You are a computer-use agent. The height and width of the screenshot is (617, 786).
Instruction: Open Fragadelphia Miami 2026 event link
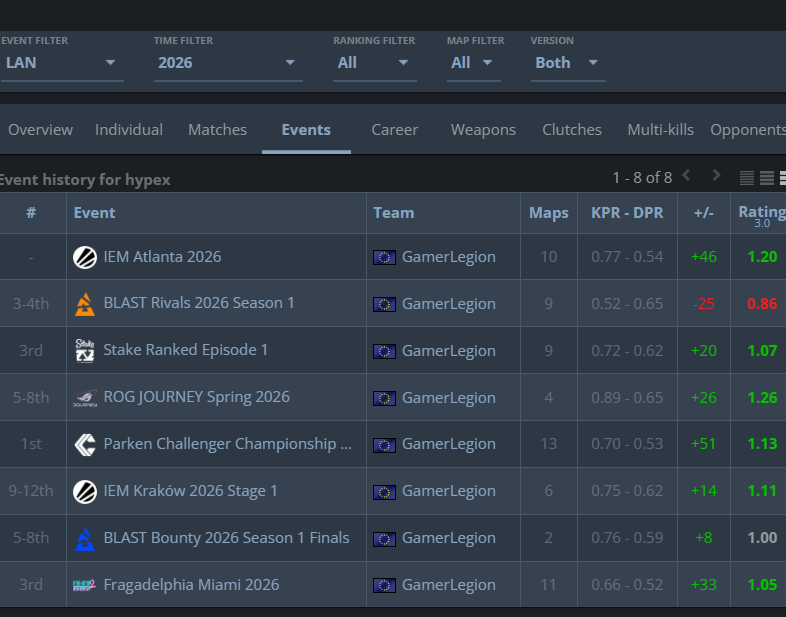(191, 585)
